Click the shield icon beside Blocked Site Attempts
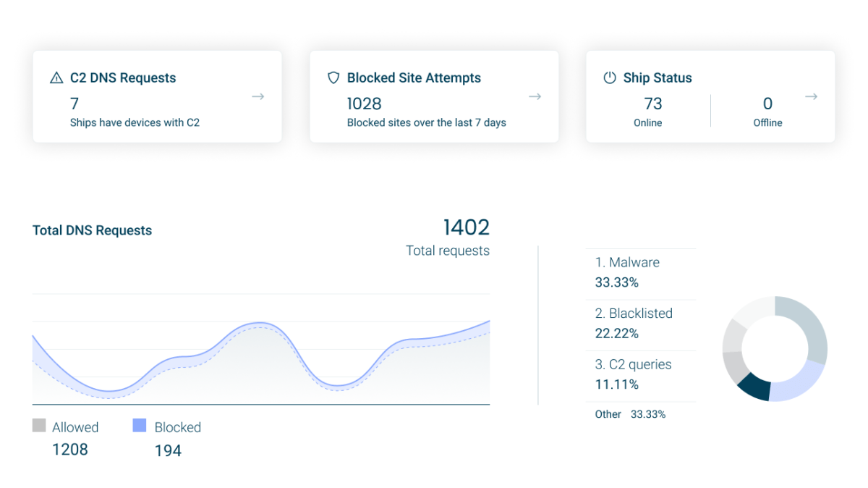Image resolution: width=868 pixels, height=488 pixels. tap(333, 78)
